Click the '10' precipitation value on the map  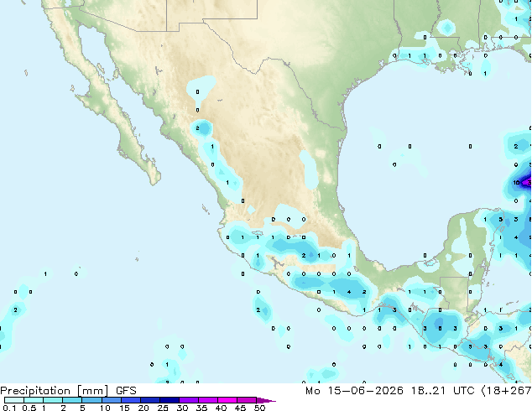(x=516, y=183)
